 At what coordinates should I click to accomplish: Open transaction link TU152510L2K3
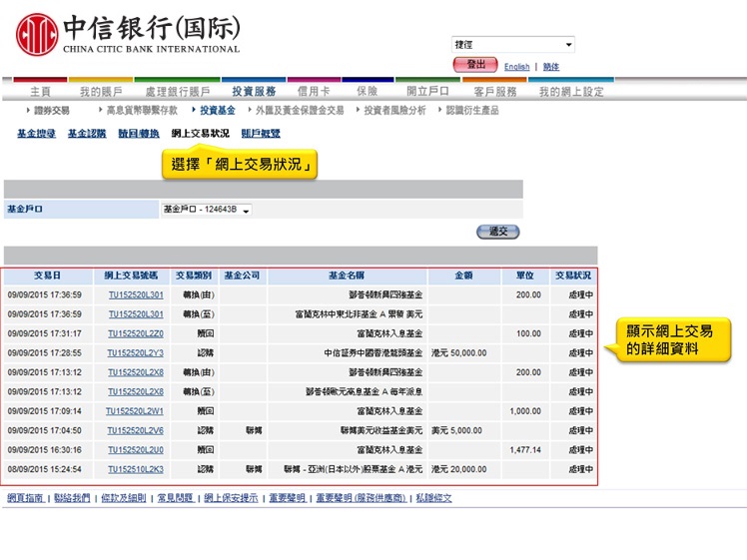[x=135, y=469]
